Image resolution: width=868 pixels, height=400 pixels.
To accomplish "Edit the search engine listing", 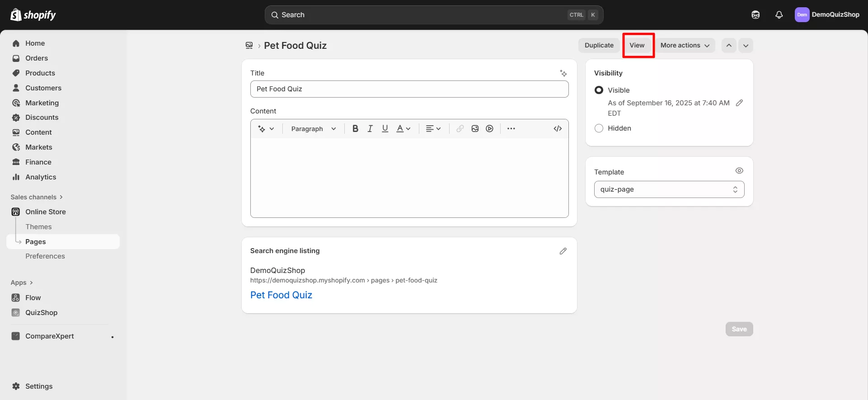I will click(563, 251).
